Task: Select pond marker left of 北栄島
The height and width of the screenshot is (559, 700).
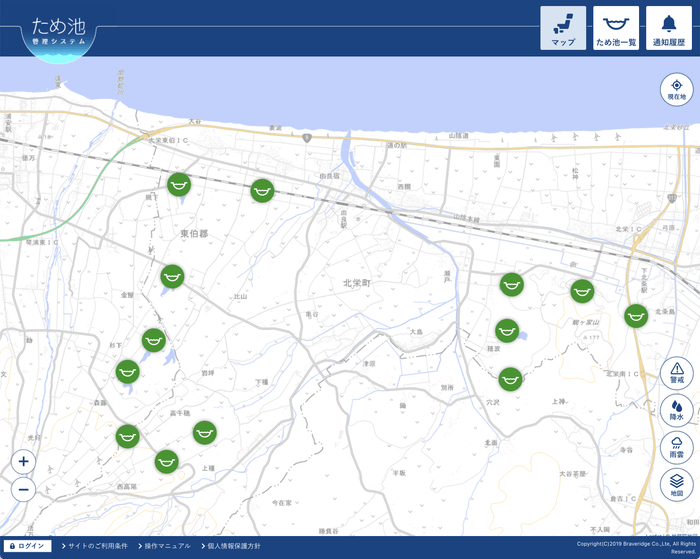Action: click(636, 316)
